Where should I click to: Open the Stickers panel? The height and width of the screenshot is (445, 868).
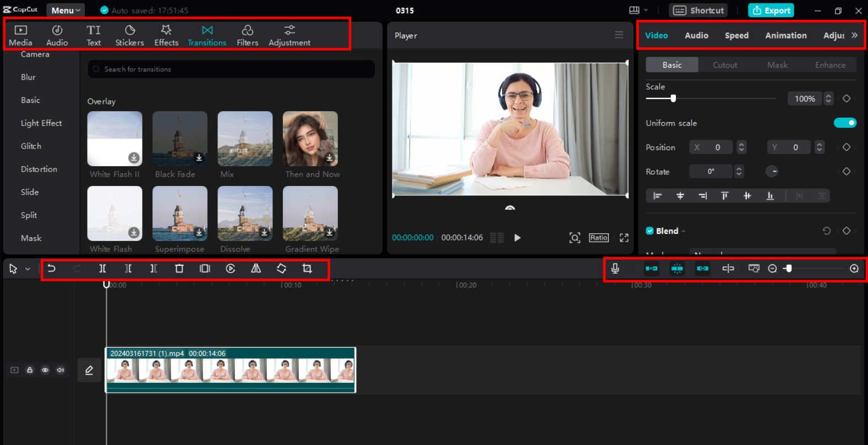(x=129, y=35)
